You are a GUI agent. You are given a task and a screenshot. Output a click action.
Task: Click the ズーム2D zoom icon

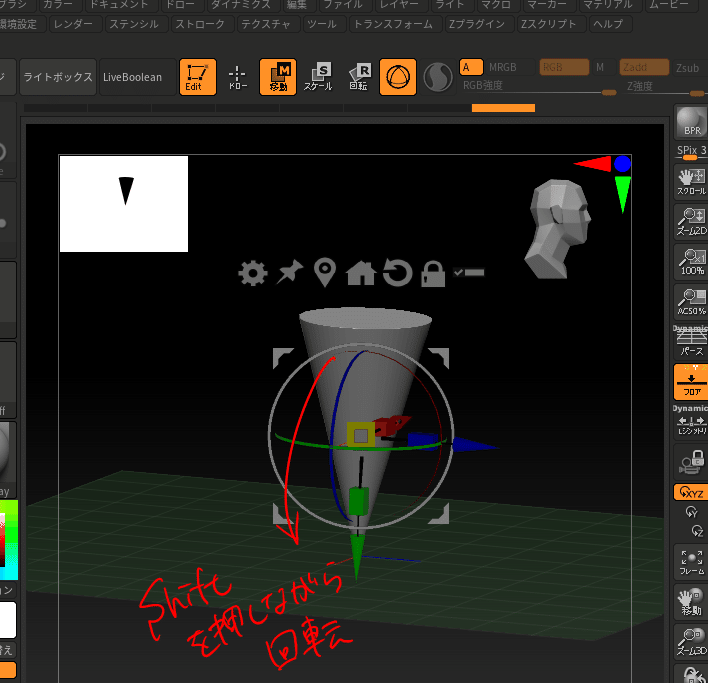point(691,222)
